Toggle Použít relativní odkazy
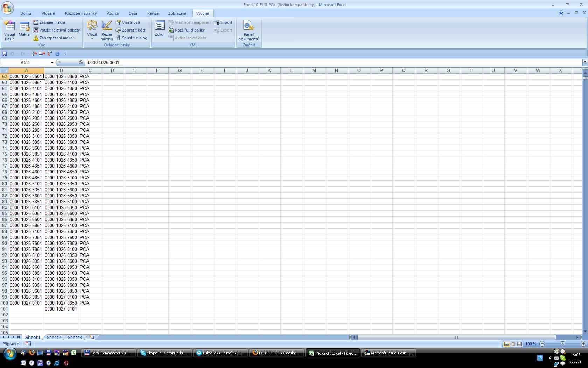588x368 pixels. pyautogui.click(x=56, y=30)
